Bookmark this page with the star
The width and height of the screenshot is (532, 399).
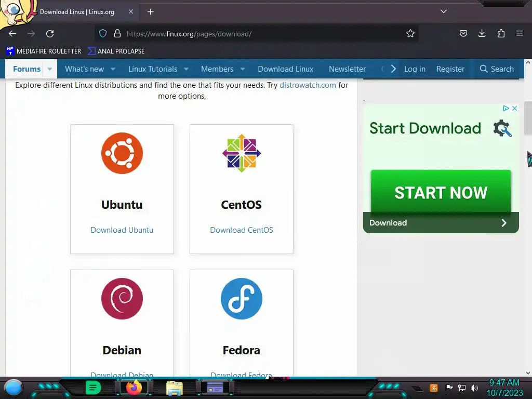[410, 34]
